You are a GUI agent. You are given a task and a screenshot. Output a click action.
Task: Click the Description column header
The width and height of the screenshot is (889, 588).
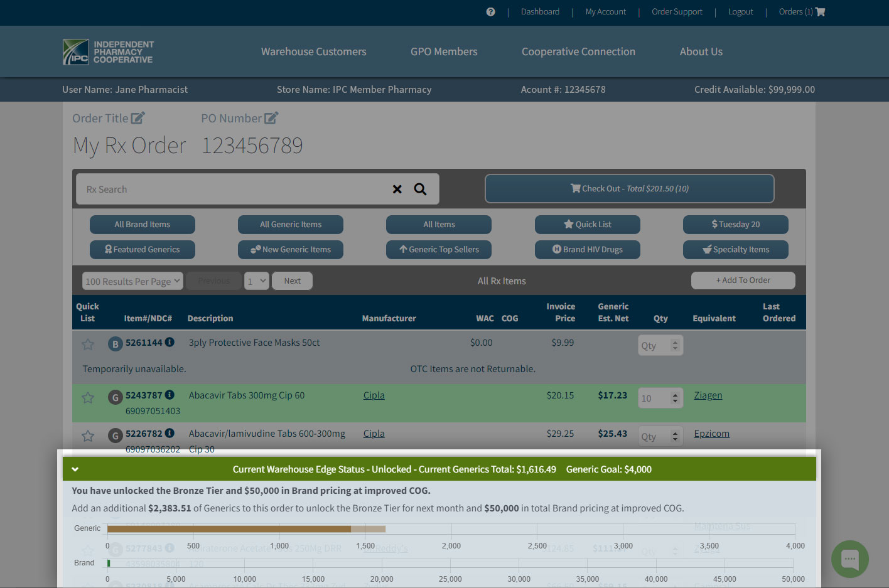210,319
